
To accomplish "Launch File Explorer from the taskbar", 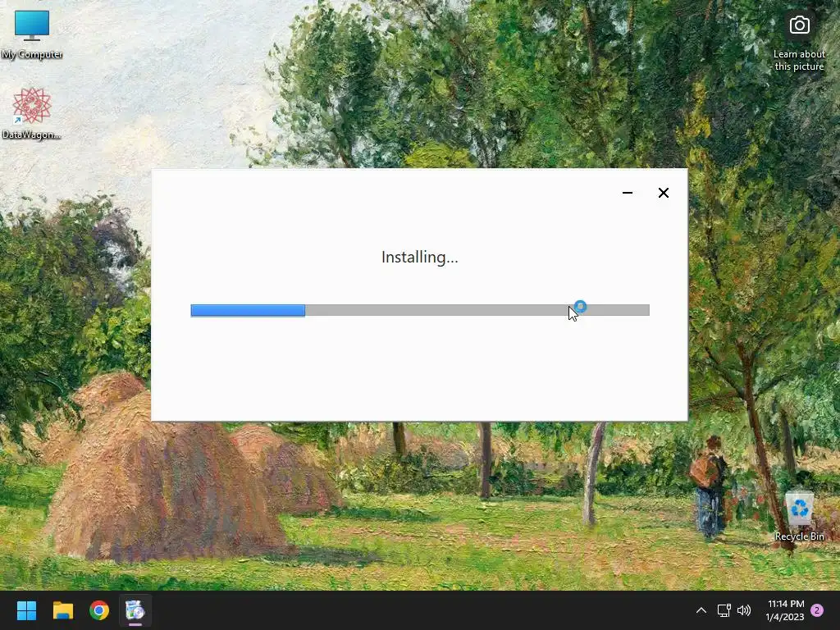I will [62, 610].
